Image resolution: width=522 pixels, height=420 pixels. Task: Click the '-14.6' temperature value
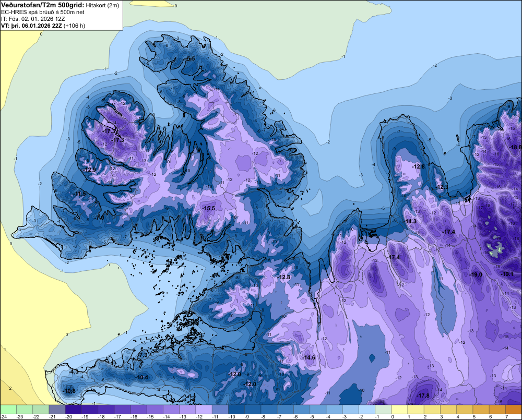click(x=309, y=357)
